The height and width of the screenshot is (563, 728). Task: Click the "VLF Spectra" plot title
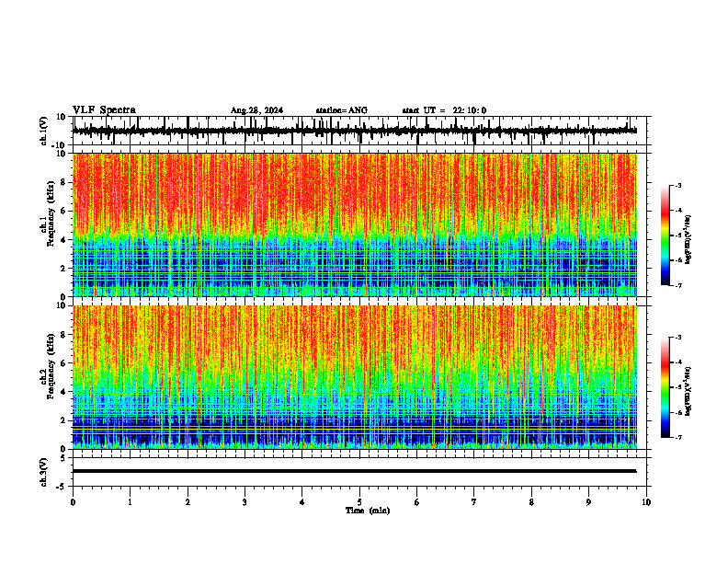pos(104,110)
